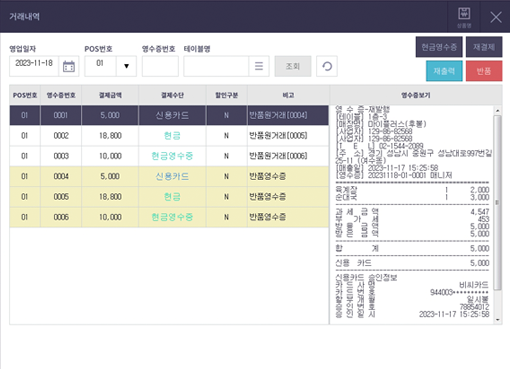The height and width of the screenshot is (370, 510).
Task: Click 10,000 amount in row 0003
Action: tap(110, 156)
